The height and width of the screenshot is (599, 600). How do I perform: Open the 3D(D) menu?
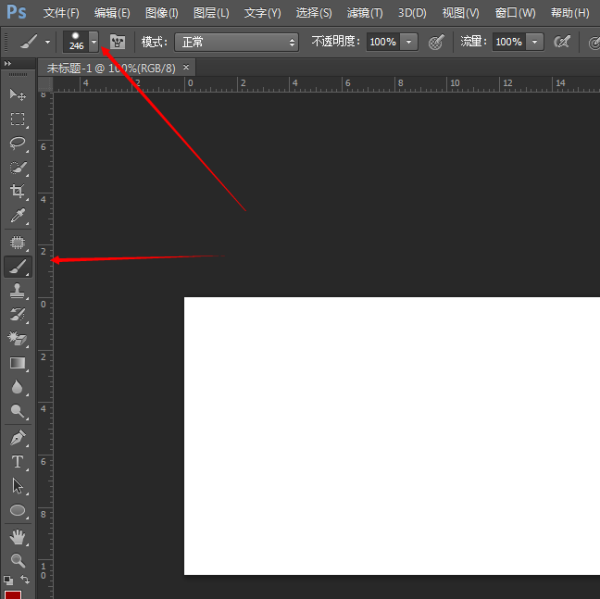(x=412, y=13)
